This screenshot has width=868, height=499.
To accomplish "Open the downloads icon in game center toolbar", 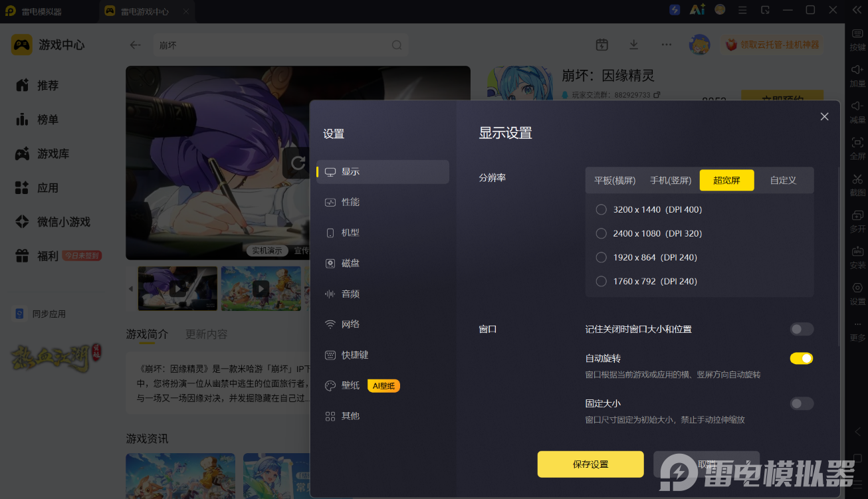I will coord(634,45).
